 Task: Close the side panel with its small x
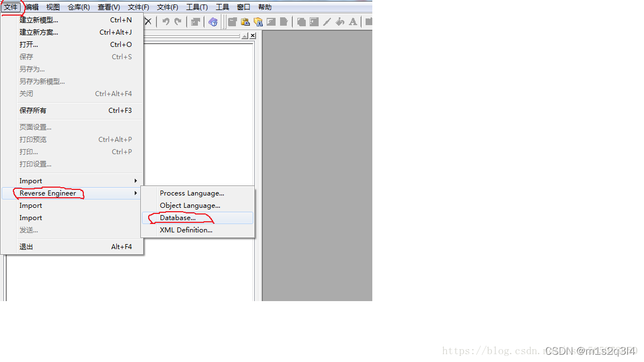253,36
